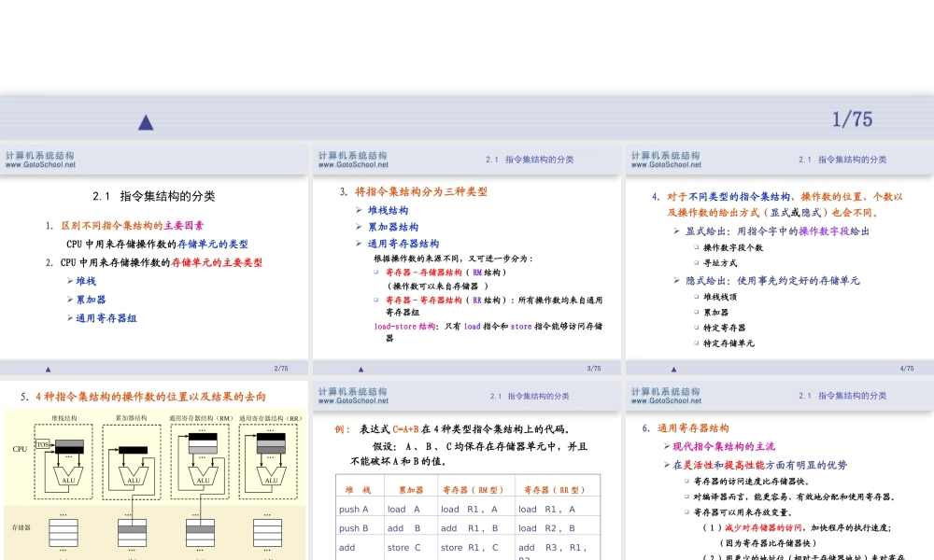The width and height of the screenshot is (934, 560).
Task: Click the push A cell in the code table
Action: pyautogui.click(x=354, y=509)
